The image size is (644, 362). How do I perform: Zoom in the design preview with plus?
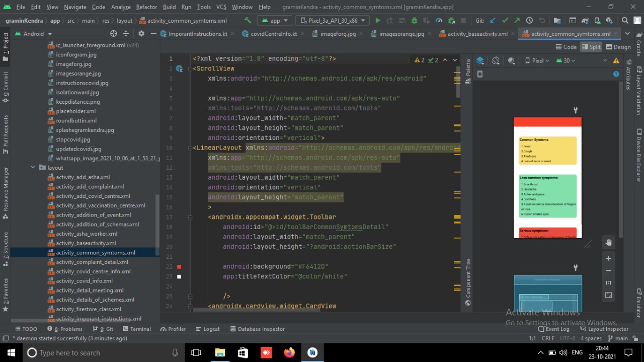[x=608, y=258]
